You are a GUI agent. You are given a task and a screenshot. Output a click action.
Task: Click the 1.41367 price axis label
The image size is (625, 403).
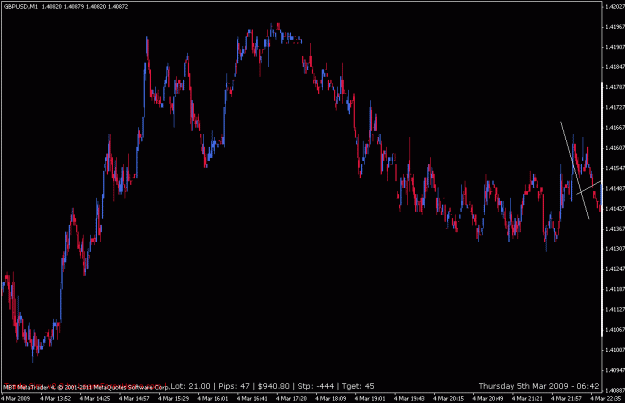(614, 229)
